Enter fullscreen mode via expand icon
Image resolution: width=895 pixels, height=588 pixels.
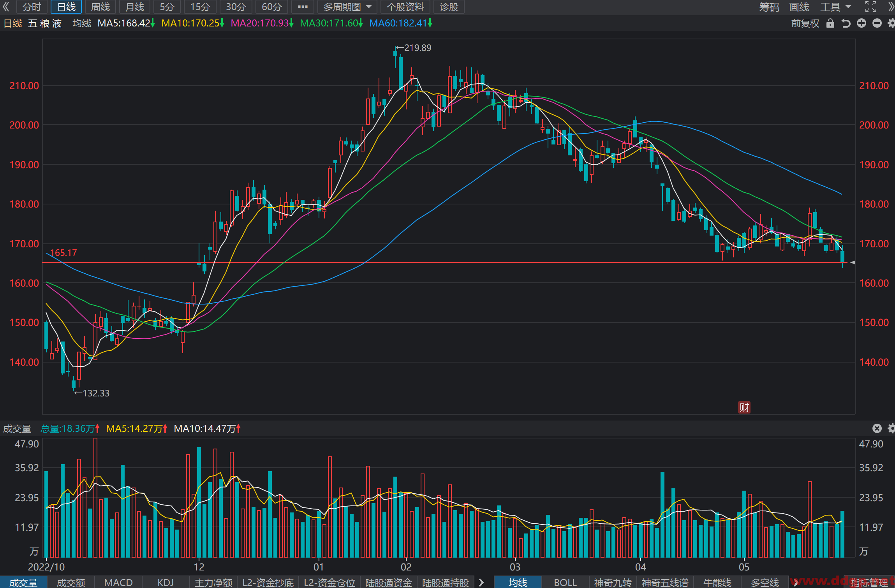871,7
